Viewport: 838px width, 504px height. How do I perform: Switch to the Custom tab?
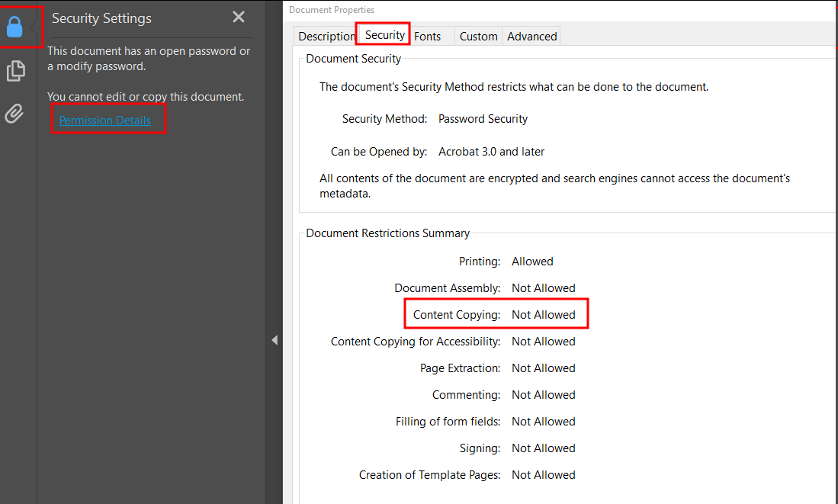coord(478,36)
